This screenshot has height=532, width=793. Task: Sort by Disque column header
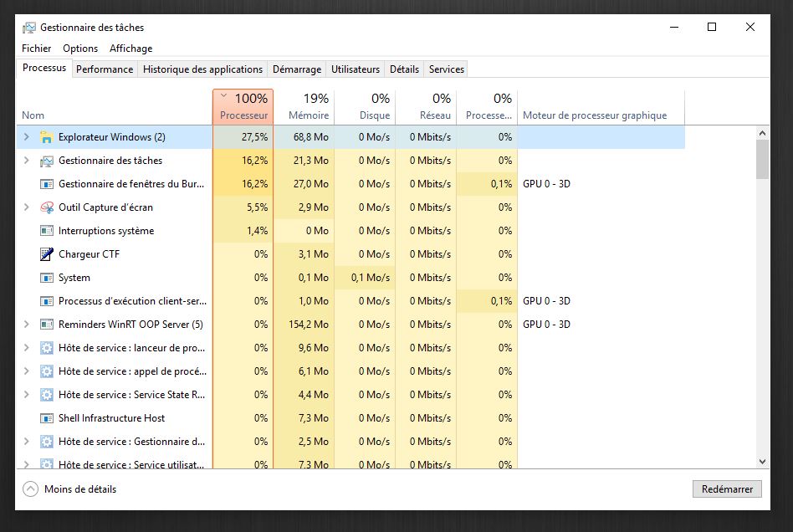[366, 107]
